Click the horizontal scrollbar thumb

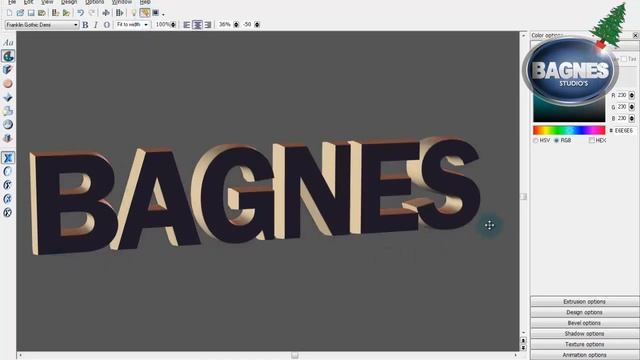[x=295, y=356]
